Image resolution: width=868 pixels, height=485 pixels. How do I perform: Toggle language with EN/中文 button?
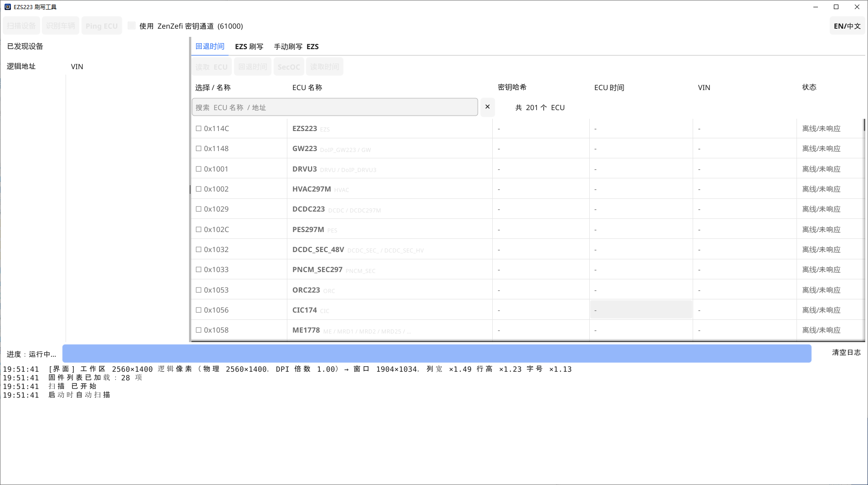coord(847,26)
